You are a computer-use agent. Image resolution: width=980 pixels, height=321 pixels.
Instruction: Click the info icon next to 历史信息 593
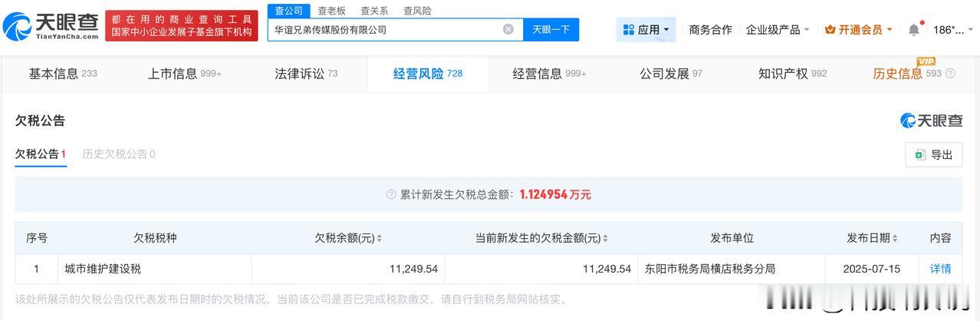[x=951, y=74]
